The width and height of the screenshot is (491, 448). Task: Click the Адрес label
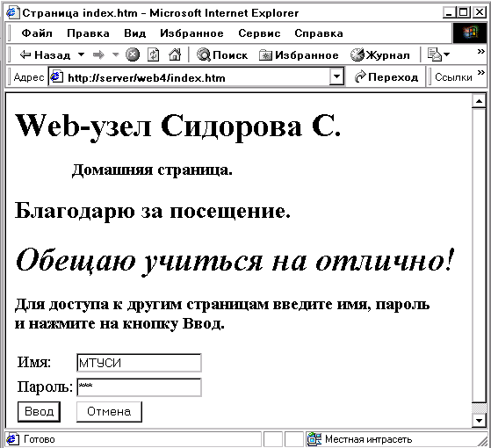(29, 77)
